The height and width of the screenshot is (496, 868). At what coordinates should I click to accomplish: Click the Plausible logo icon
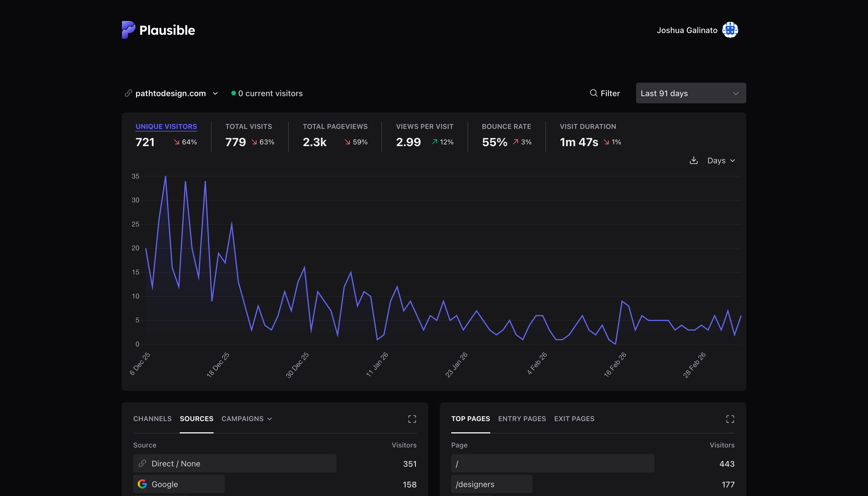pos(128,30)
